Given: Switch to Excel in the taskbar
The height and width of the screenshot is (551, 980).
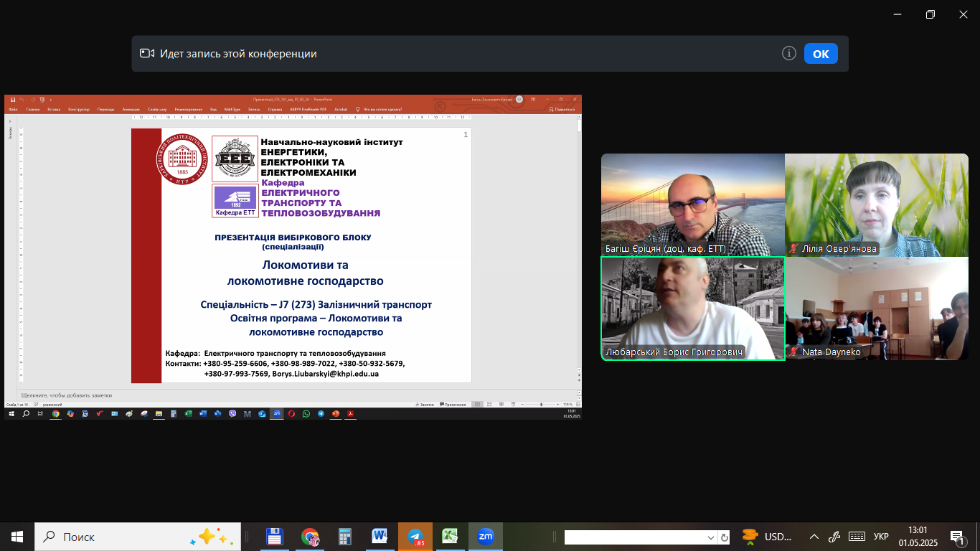Looking at the screenshot, I should (450, 537).
